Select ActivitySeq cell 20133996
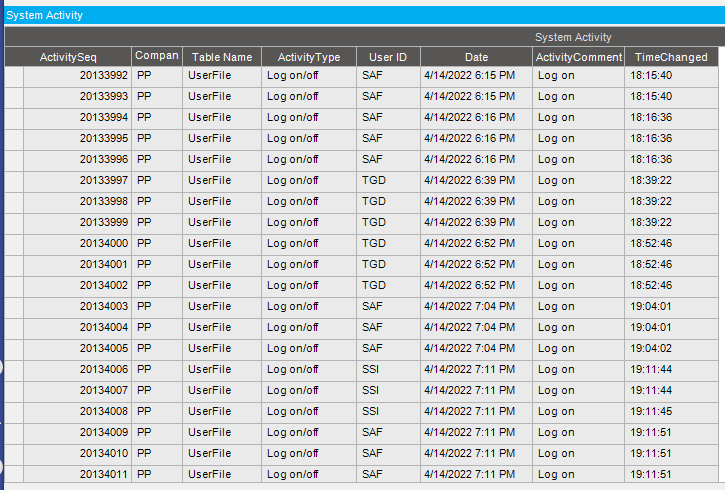The width and height of the screenshot is (725, 490). (78, 160)
